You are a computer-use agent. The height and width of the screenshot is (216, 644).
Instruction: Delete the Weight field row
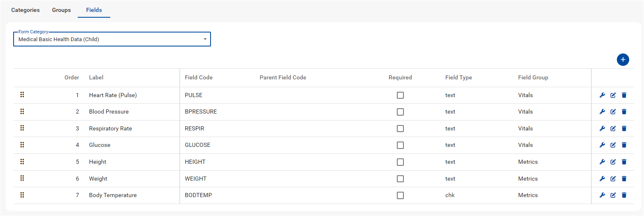(624, 179)
